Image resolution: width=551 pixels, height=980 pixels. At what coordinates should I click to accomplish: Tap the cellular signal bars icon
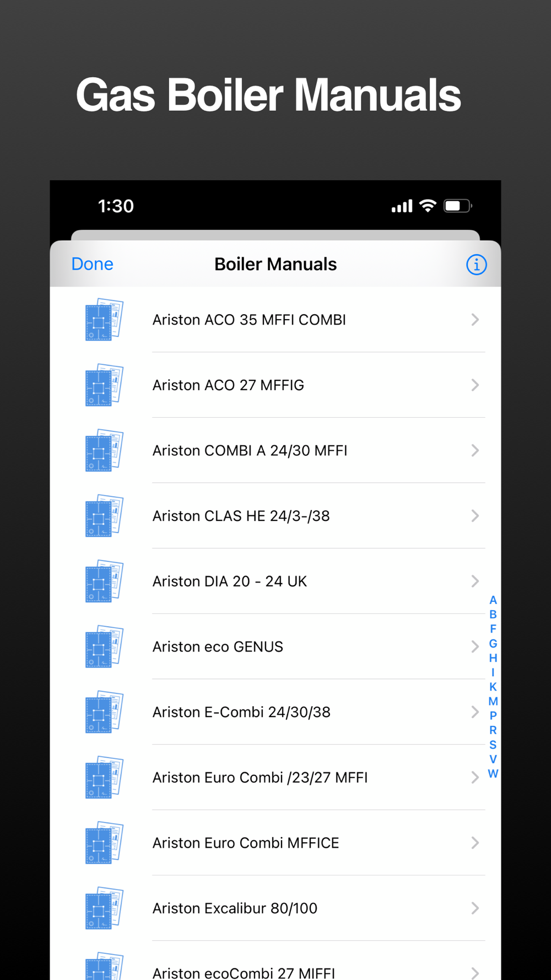402,207
